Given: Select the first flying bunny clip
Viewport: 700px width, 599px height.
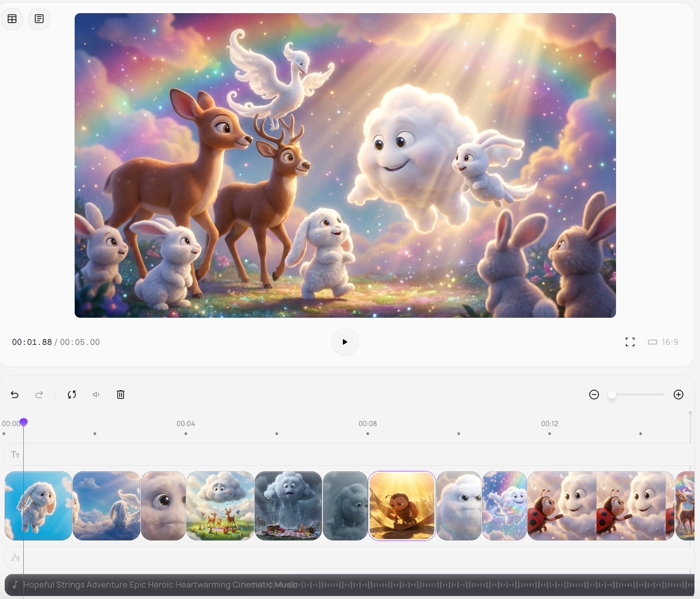Looking at the screenshot, I should (x=38, y=506).
